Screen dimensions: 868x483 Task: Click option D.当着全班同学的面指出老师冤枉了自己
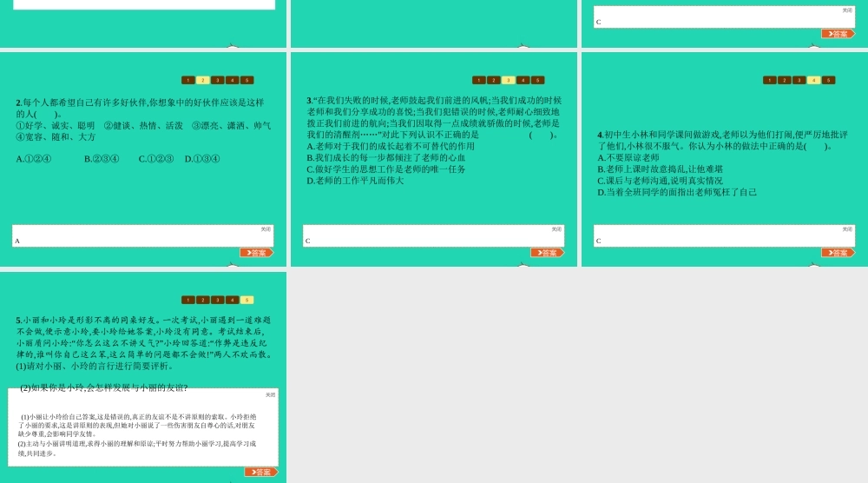(677, 192)
